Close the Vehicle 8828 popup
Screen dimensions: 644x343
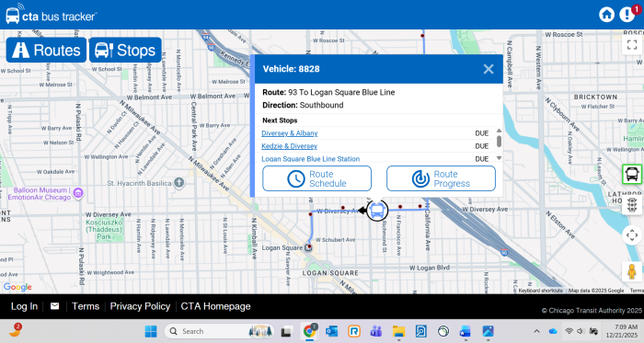489,69
